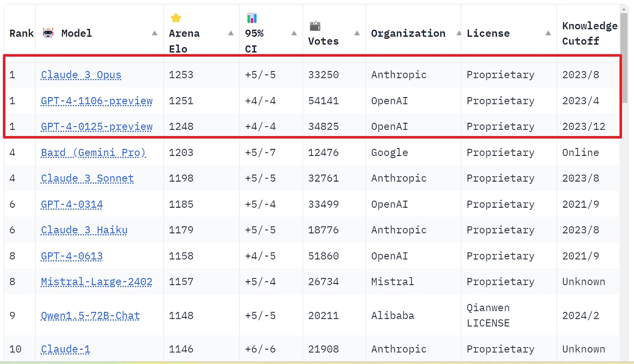Click the 2023/4 knowledge cutoff cell
Screen dimensions: 634x364
pyautogui.click(x=580, y=101)
